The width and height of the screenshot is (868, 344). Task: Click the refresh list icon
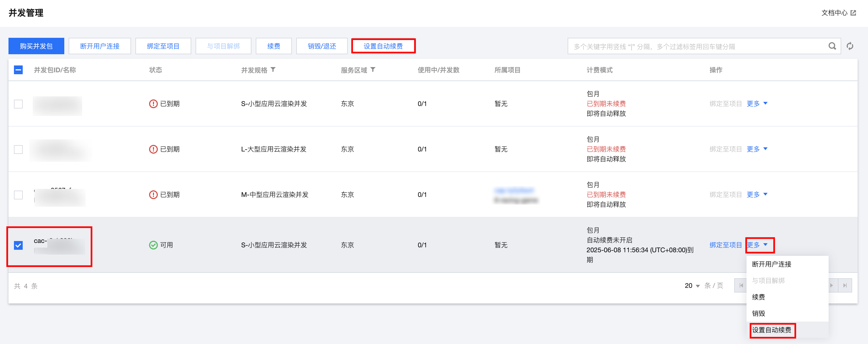[x=850, y=46]
